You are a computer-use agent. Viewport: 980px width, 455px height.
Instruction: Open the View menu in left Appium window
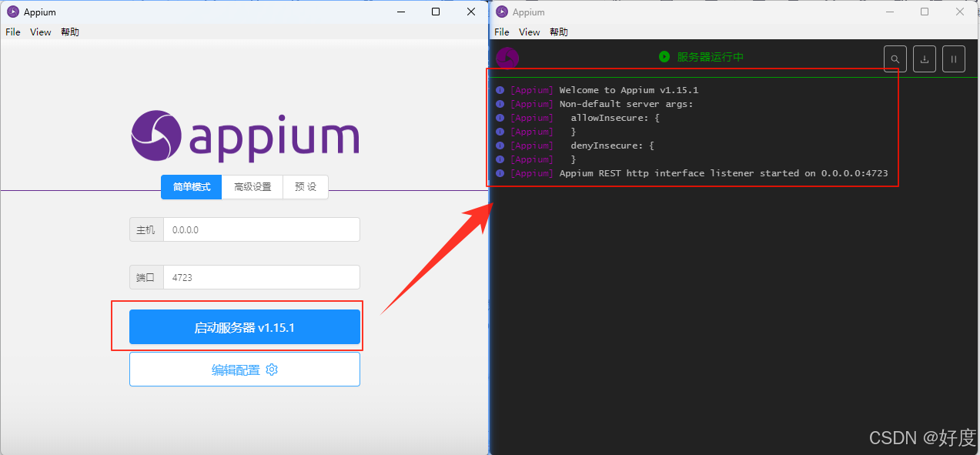[x=41, y=32]
